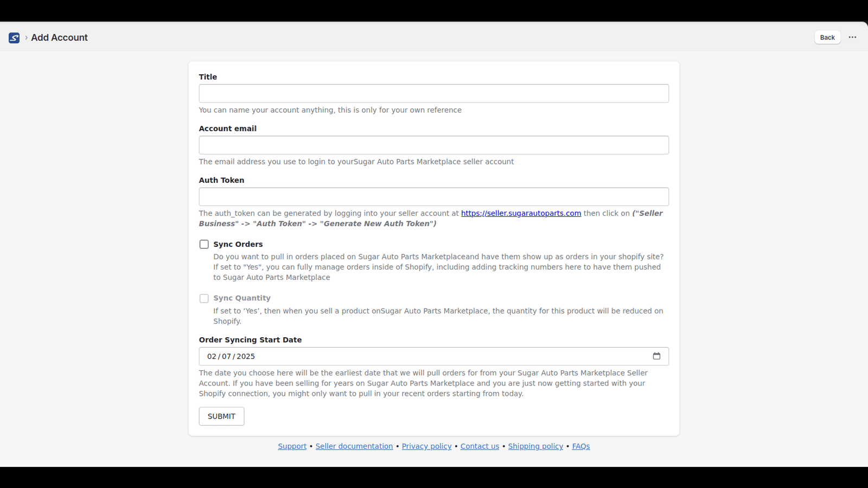This screenshot has height=488, width=868.
Task: Click the Order Syncing Start Date field
Action: pos(433,356)
